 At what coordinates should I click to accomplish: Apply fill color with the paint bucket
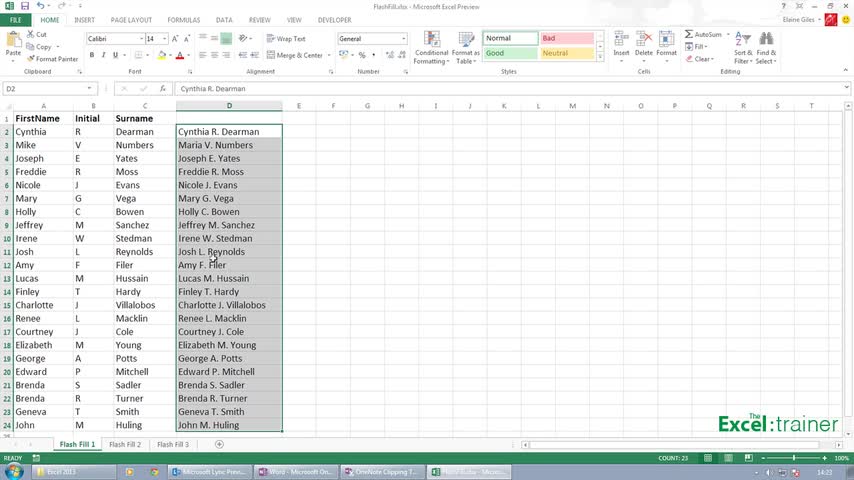pyautogui.click(x=161, y=55)
